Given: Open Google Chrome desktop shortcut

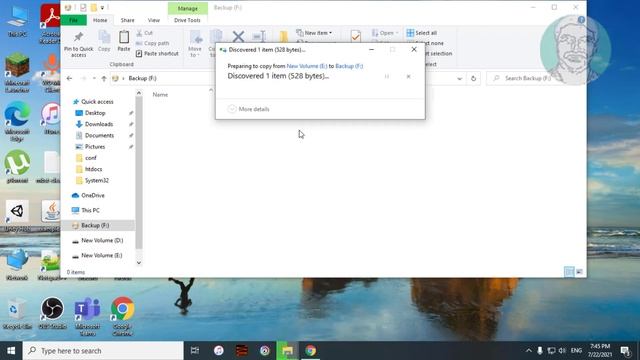Looking at the screenshot, I should [122, 316].
